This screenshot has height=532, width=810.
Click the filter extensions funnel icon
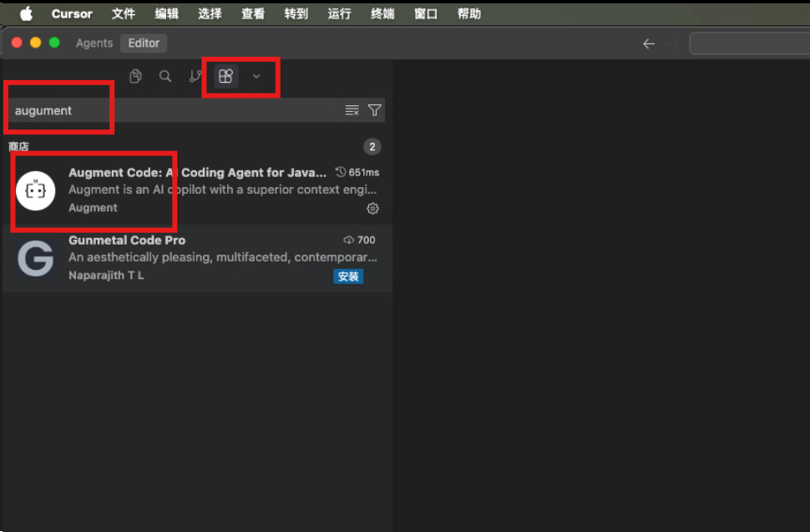pyautogui.click(x=375, y=110)
